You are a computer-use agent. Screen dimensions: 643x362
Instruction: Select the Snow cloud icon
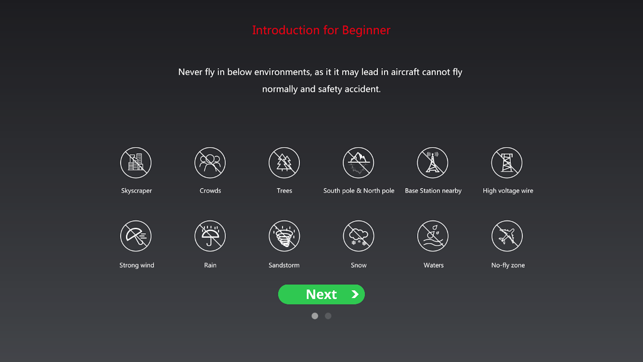pos(358,236)
